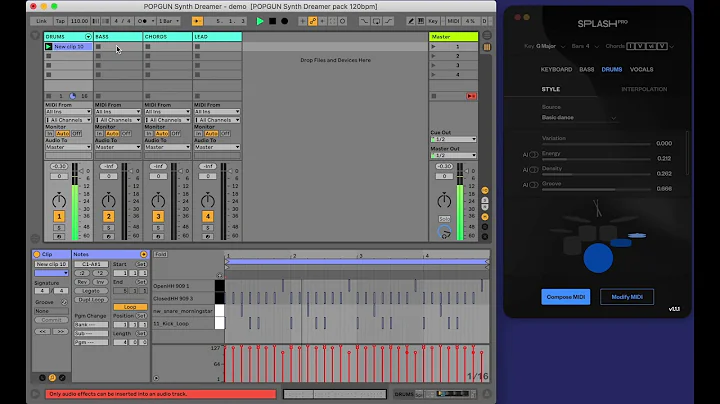Open BASS track All Channels dropdown
Viewport: 720px width, 404px height.
[x=118, y=120]
